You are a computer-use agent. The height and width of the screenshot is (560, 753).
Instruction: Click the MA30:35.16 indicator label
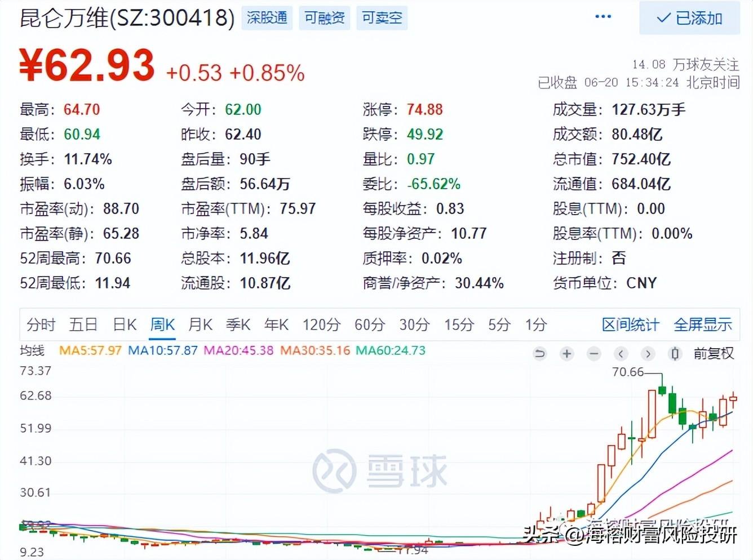tap(315, 350)
